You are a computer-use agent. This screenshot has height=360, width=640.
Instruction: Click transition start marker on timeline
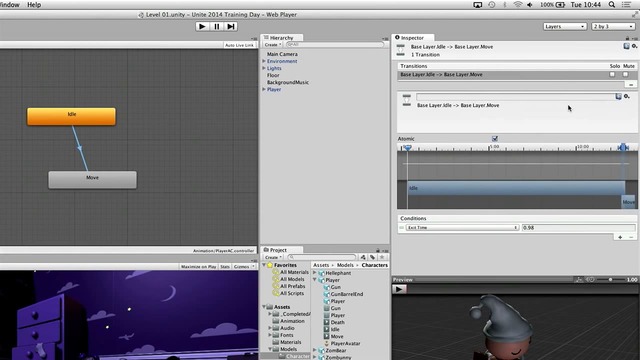click(x=407, y=147)
